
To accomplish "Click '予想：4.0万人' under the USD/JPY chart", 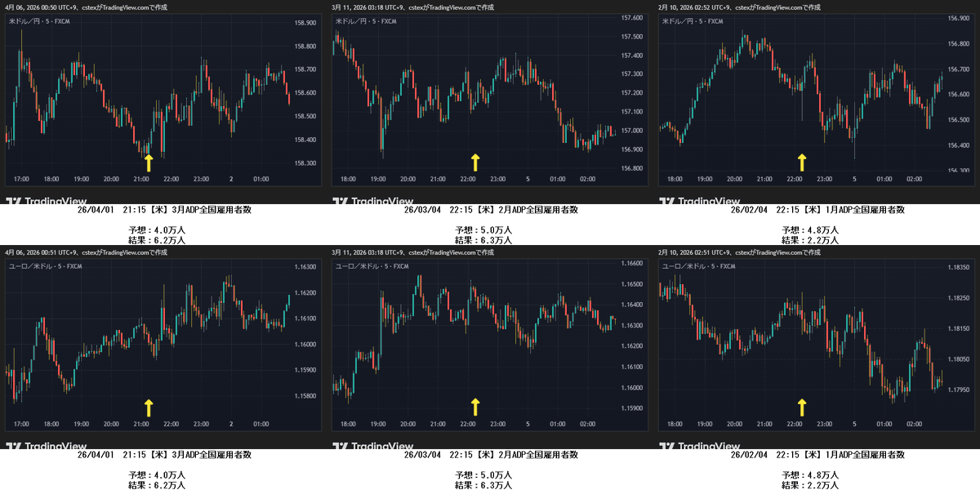I will pos(157,230).
